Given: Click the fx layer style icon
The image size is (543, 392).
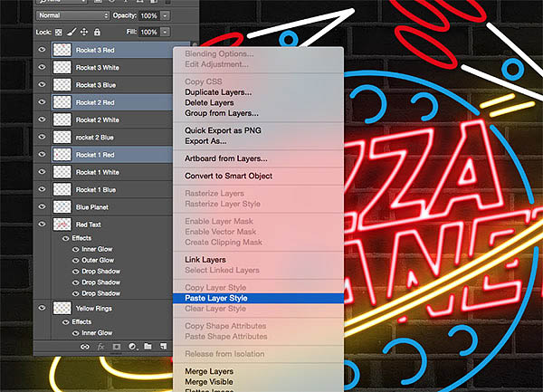Looking at the screenshot, I should 100,346.
